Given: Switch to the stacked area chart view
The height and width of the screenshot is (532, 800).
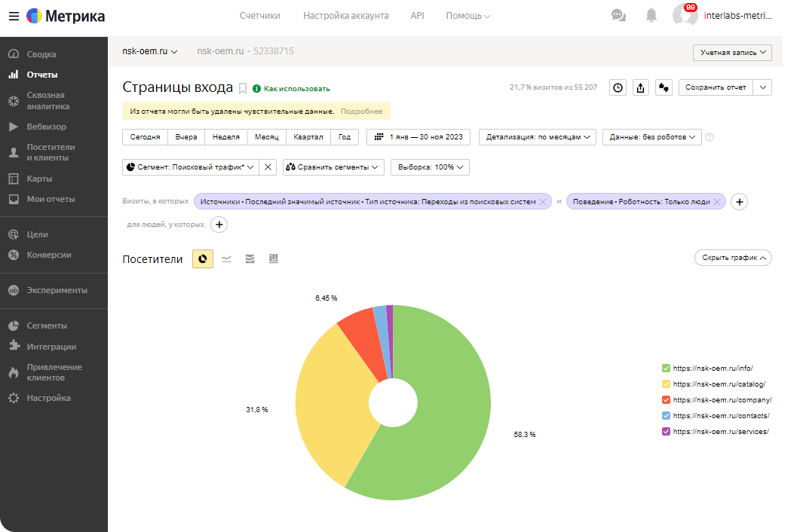Looking at the screenshot, I should click(250, 258).
